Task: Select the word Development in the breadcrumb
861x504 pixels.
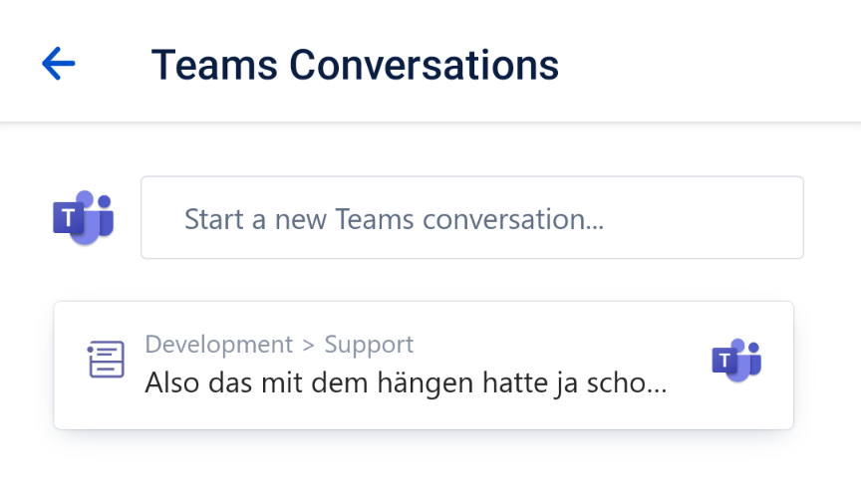Action: tap(218, 345)
